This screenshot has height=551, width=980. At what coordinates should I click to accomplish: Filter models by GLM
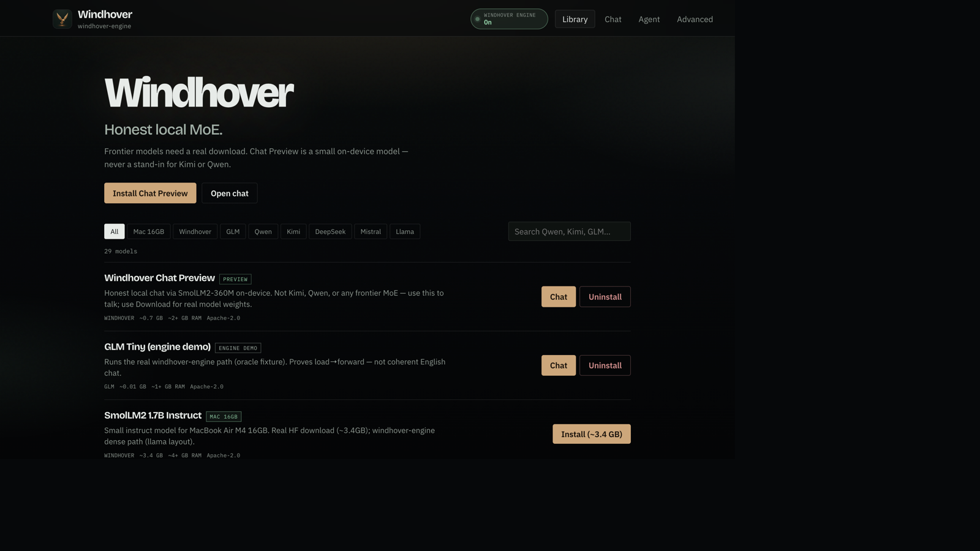pos(233,231)
